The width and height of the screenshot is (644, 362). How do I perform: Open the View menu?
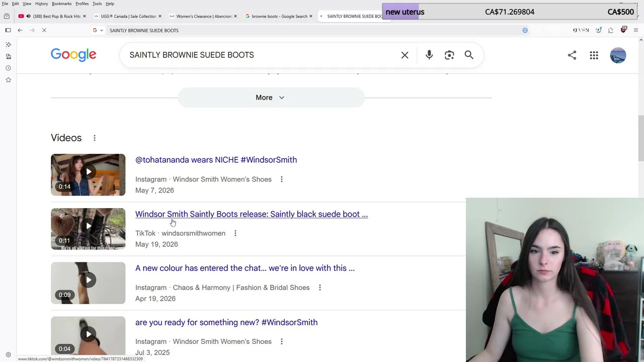tap(27, 4)
